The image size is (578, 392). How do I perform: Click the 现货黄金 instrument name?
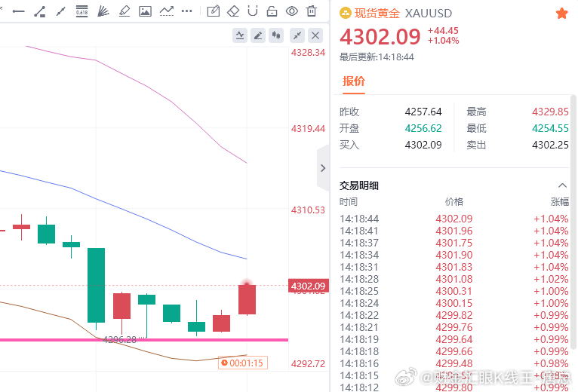(377, 14)
